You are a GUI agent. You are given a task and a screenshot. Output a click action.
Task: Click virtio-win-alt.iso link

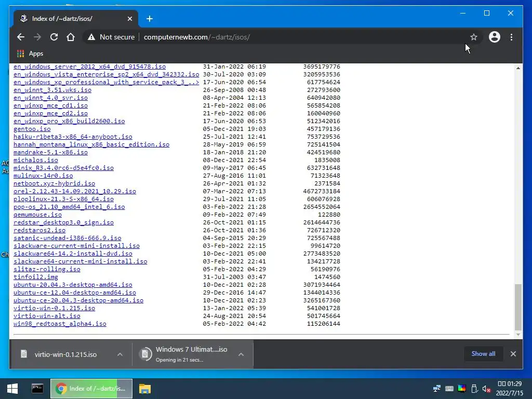click(47, 316)
